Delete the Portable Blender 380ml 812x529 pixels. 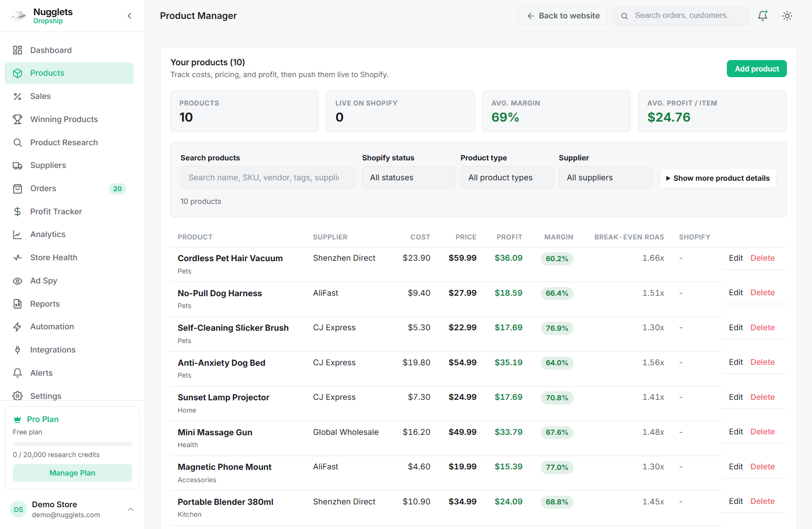762,502
